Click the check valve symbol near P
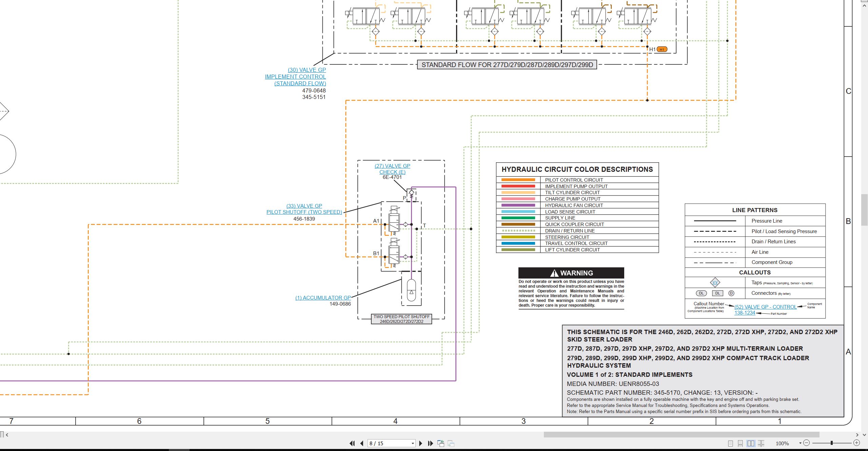868x451 pixels. 411,194
